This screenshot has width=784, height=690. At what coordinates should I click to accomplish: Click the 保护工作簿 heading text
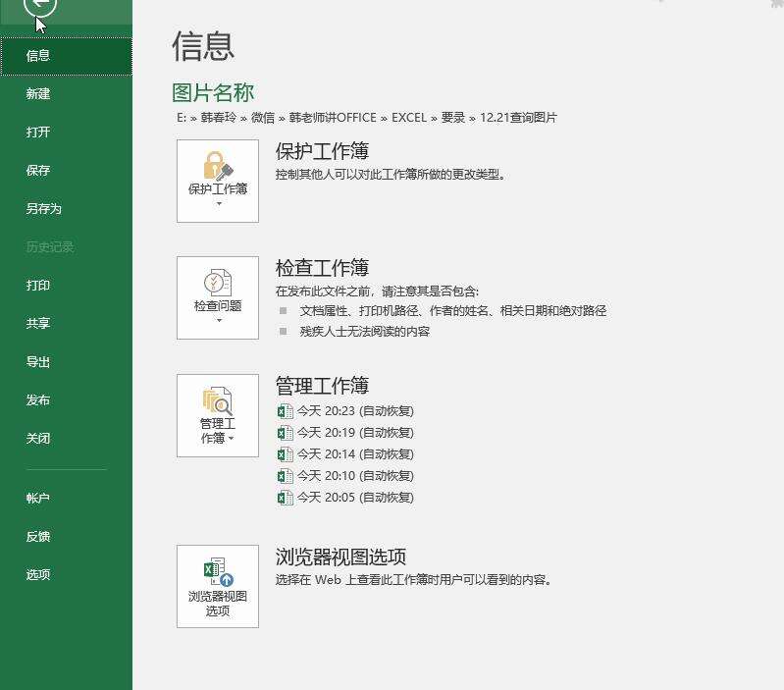[322, 151]
